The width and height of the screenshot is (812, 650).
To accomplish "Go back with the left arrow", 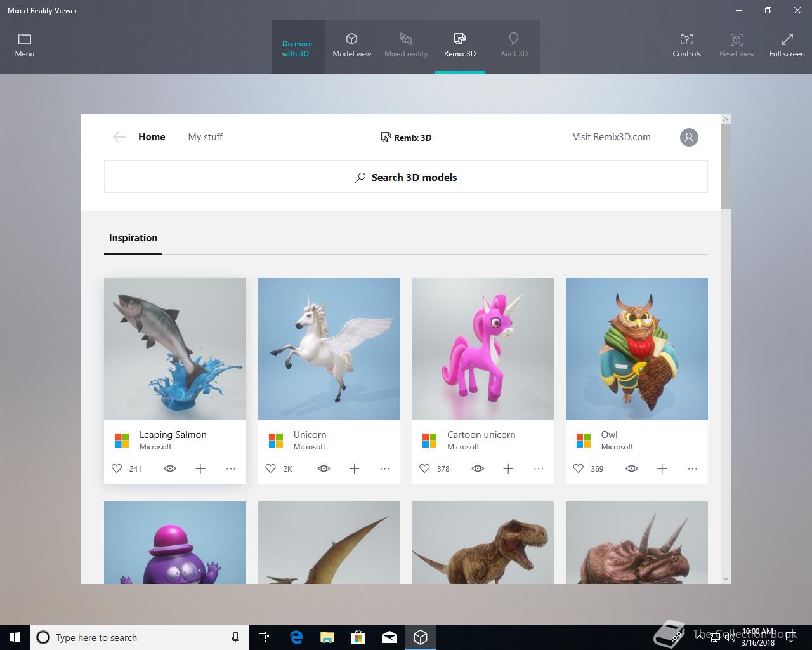I will (x=119, y=137).
